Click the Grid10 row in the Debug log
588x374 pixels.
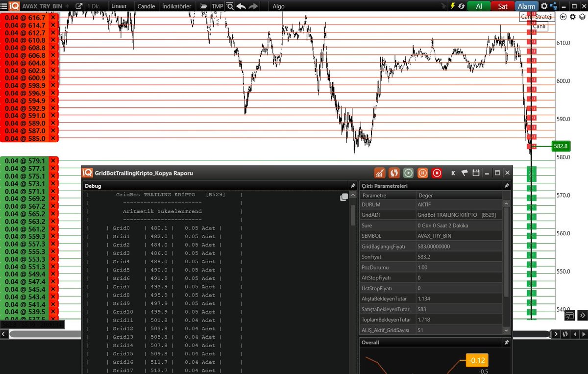[163, 312]
